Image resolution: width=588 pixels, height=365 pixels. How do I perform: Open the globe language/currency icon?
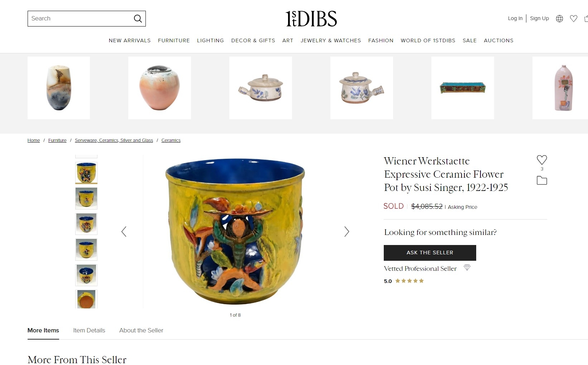(x=559, y=19)
